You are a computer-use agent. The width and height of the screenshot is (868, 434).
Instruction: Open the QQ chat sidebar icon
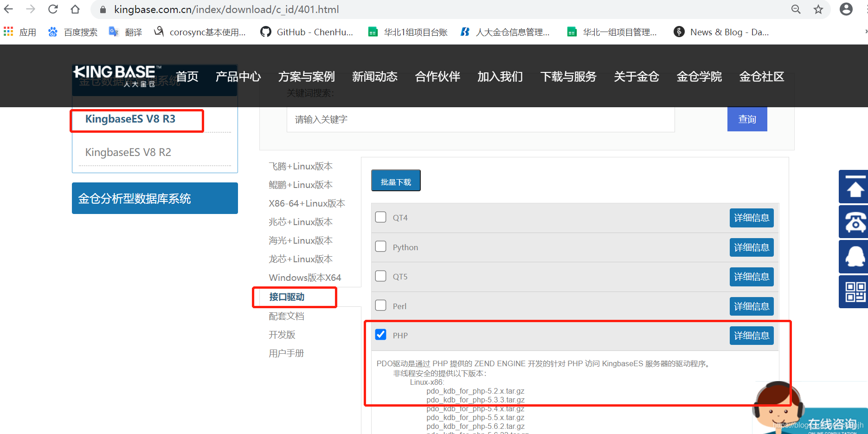854,257
